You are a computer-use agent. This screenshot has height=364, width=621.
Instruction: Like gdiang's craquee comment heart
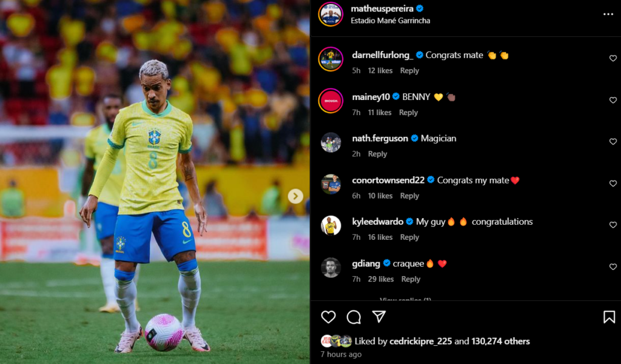[x=613, y=266]
